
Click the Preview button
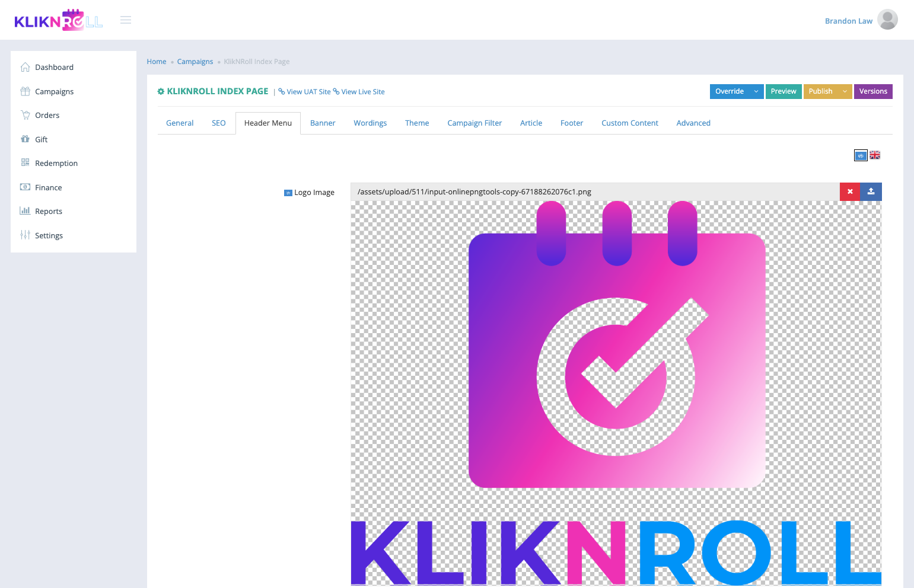784,91
